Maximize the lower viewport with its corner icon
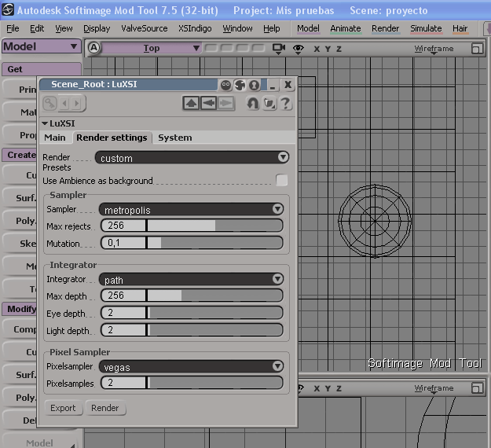The image size is (491, 448). (x=477, y=388)
